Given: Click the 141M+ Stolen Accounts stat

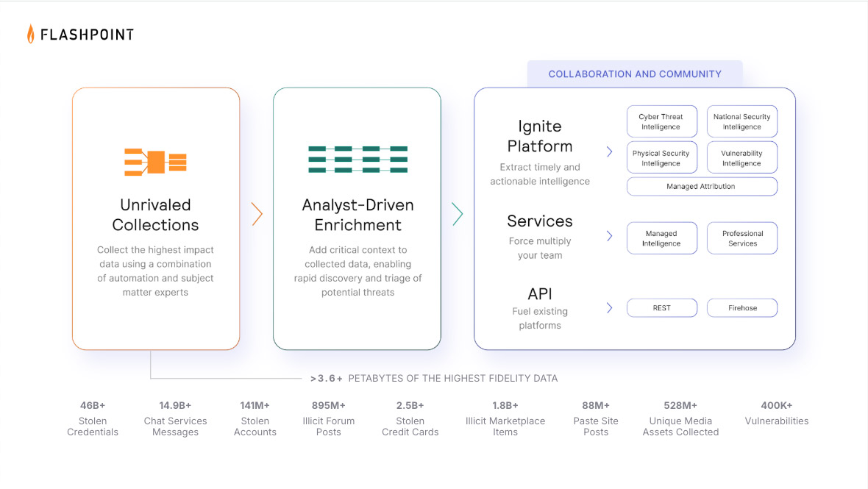Looking at the screenshot, I should [255, 418].
